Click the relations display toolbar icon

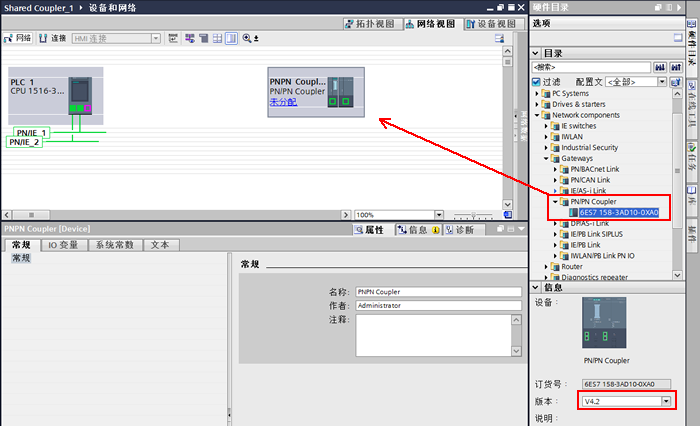[173, 38]
